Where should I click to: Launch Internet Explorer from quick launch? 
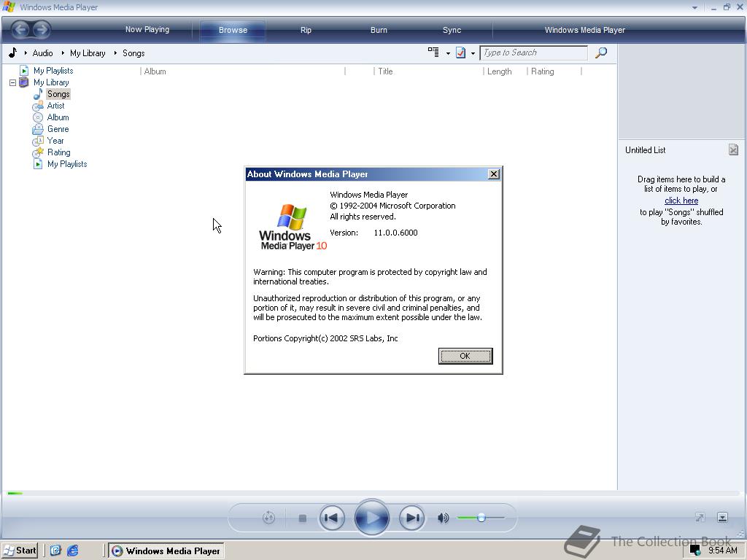click(x=72, y=551)
